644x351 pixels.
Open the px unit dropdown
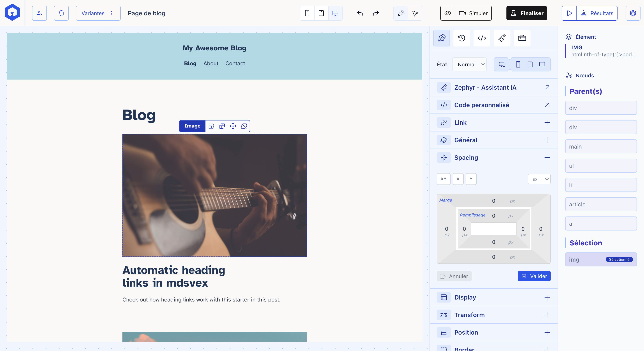click(539, 179)
